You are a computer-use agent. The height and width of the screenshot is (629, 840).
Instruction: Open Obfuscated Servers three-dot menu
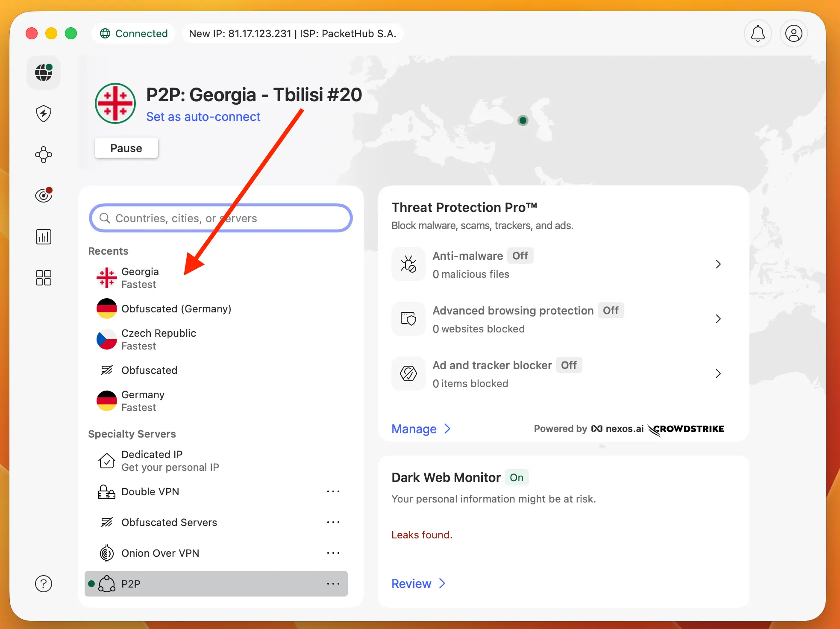point(333,522)
